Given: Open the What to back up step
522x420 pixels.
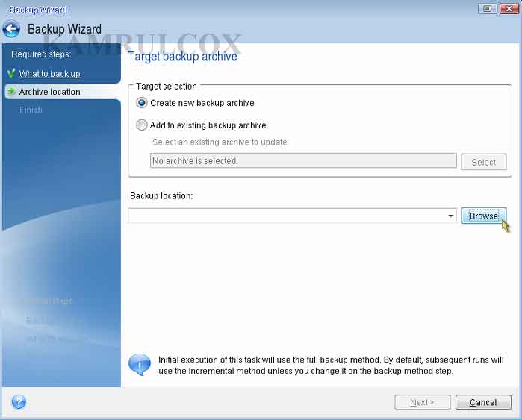Looking at the screenshot, I should [x=49, y=74].
